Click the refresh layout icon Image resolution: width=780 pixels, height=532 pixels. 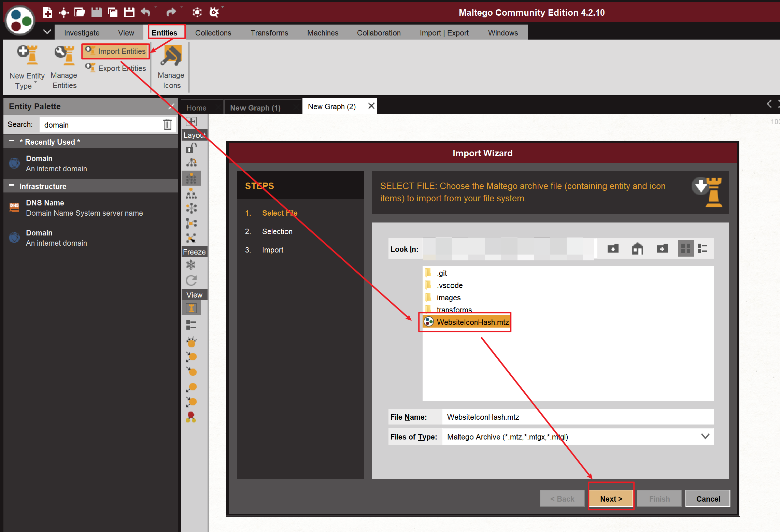point(191,281)
